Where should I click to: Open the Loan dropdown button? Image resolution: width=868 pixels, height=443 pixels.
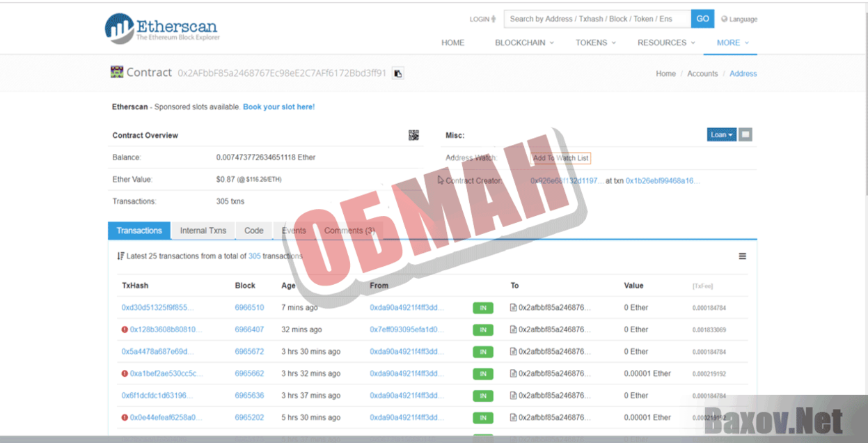click(x=722, y=134)
